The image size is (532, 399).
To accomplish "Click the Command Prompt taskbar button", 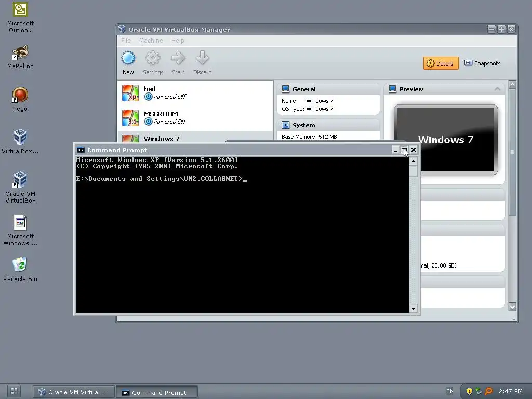I will point(156,393).
